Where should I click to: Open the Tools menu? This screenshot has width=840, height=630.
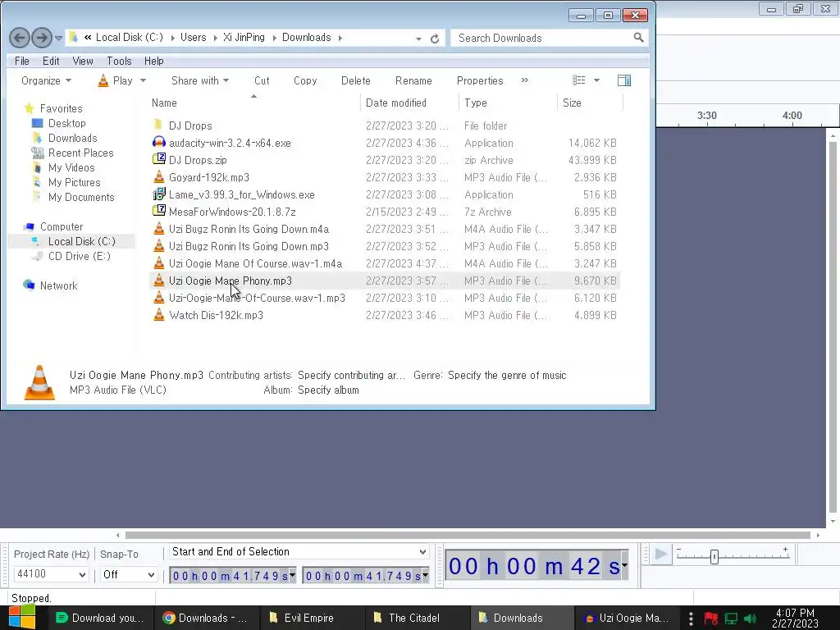point(119,61)
